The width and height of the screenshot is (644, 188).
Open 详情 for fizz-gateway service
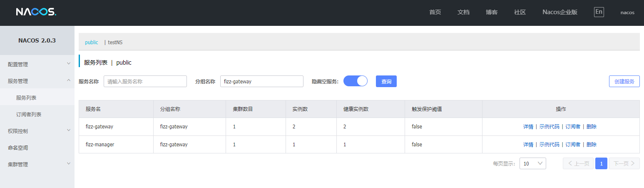pos(528,127)
